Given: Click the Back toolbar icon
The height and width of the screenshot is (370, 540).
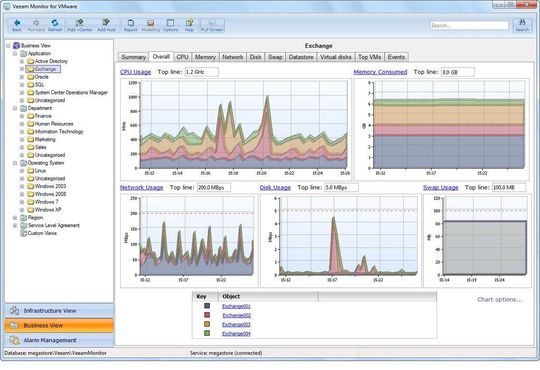Looking at the screenshot, I should click(17, 23).
